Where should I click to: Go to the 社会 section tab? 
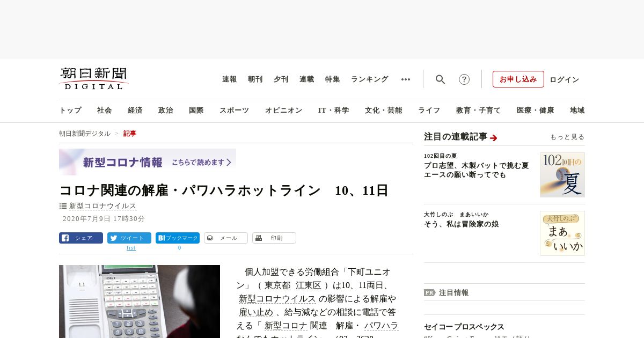tap(105, 111)
